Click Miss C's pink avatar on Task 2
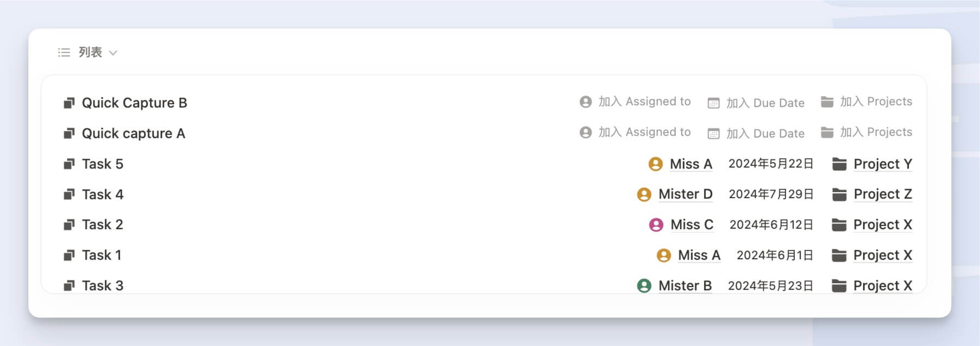980x346 pixels. coord(656,224)
